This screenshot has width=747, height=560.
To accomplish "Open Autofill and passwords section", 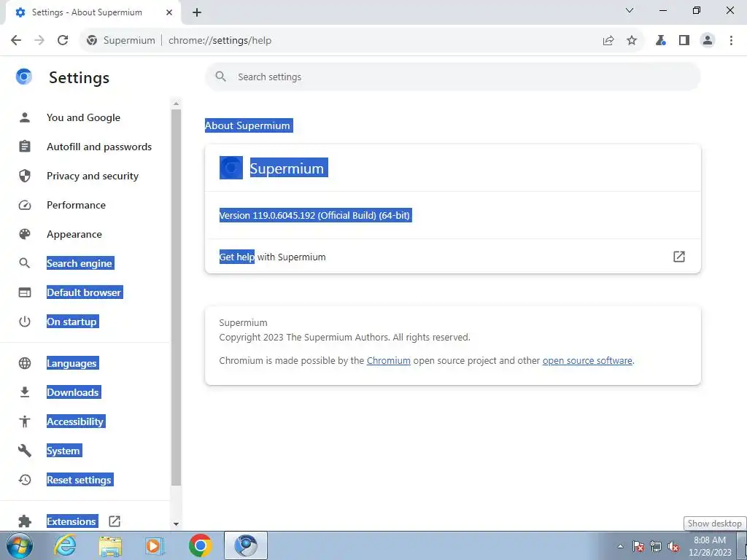I will [x=99, y=147].
